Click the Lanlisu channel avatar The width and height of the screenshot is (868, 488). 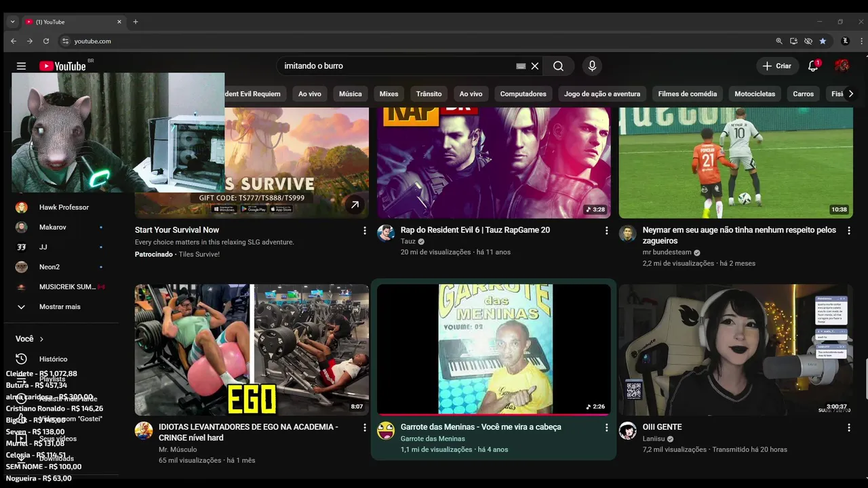click(x=628, y=430)
